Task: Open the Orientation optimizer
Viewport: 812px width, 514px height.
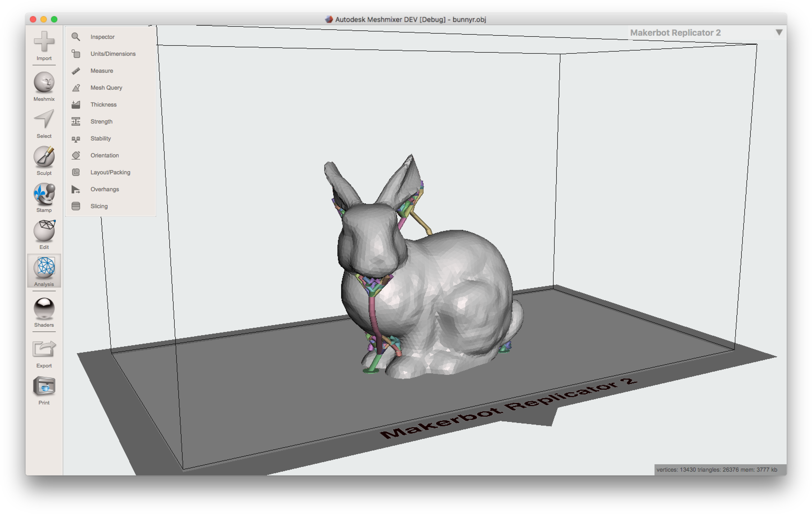Action: pyautogui.click(x=104, y=155)
